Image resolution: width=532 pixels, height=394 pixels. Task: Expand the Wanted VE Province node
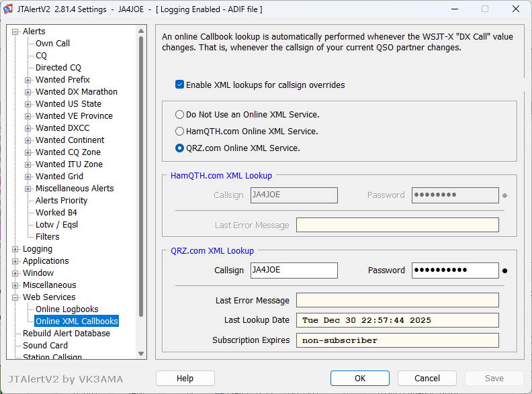(x=28, y=116)
